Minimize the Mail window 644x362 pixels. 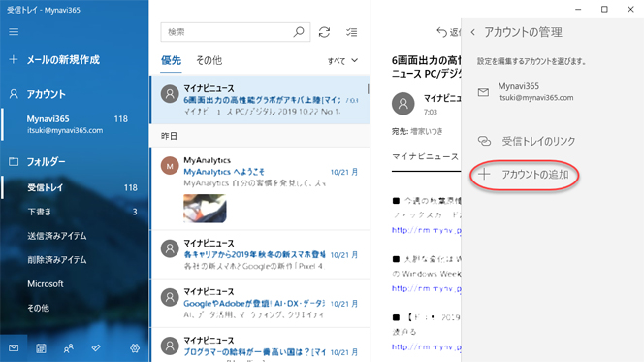point(578,9)
